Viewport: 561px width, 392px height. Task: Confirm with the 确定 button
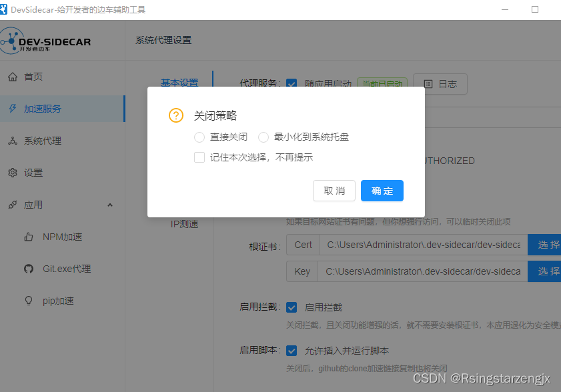click(x=382, y=191)
